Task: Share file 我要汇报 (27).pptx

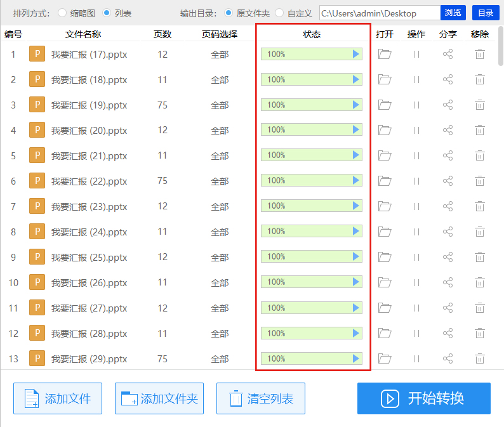Action: pos(448,308)
